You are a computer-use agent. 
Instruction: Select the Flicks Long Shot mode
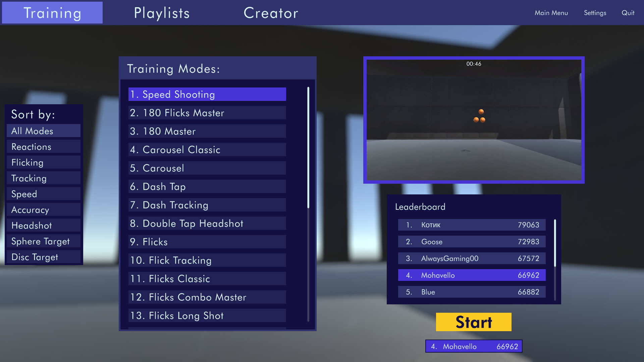[207, 315]
